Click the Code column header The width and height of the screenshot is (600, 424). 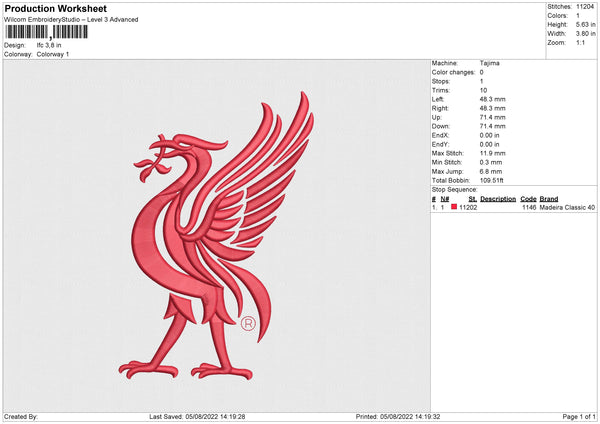[528, 199]
